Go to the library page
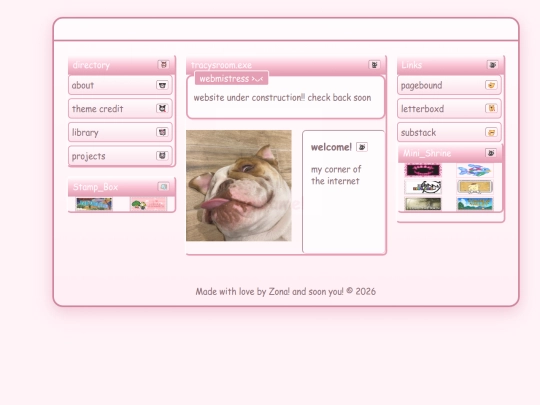540x405 pixels. coord(120,132)
